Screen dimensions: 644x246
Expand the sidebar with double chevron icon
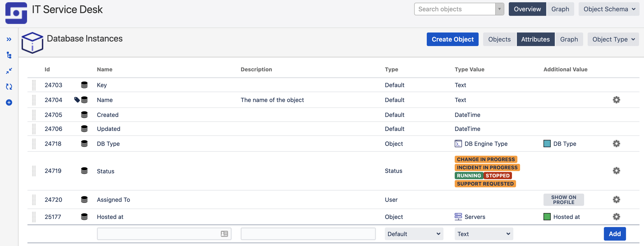point(9,39)
